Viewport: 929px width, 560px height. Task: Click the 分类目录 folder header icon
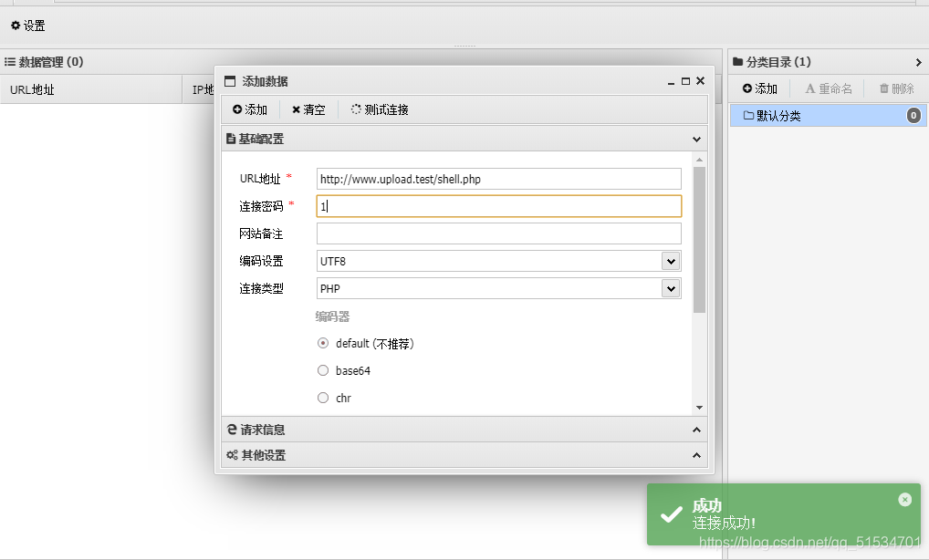[737, 62]
